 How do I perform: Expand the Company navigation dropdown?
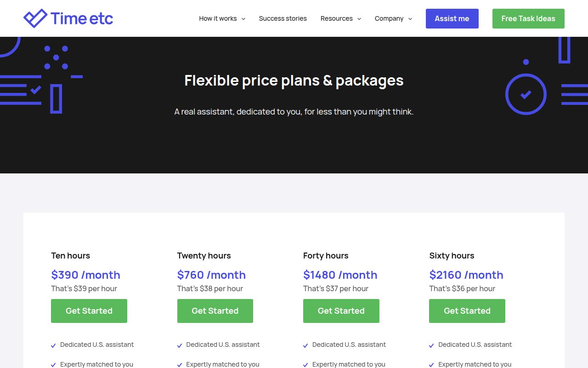pyautogui.click(x=393, y=18)
